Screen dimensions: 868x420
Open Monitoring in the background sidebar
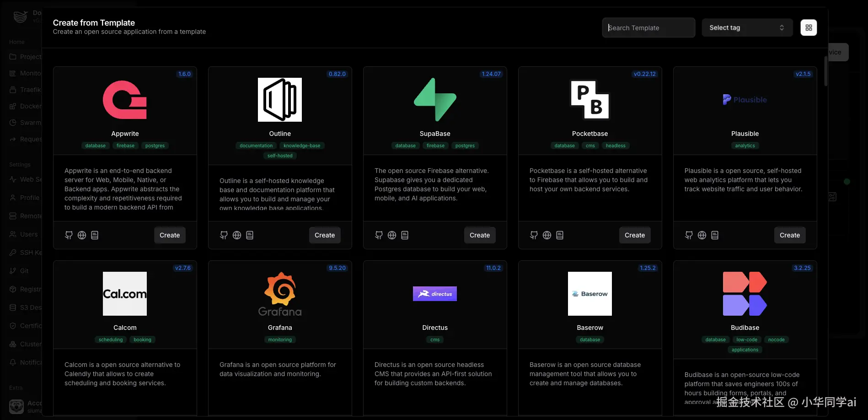(x=25, y=73)
